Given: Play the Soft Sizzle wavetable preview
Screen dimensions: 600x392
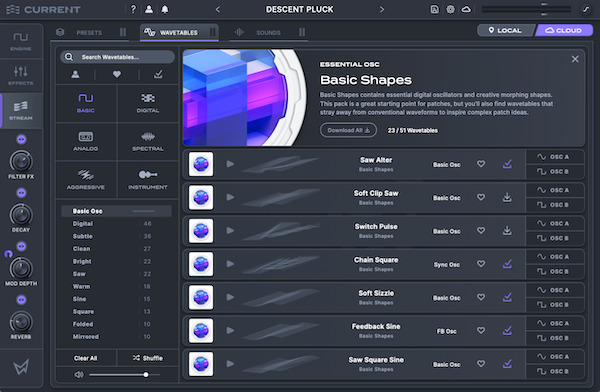Looking at the screenshot, I should (x=230, y=297).
